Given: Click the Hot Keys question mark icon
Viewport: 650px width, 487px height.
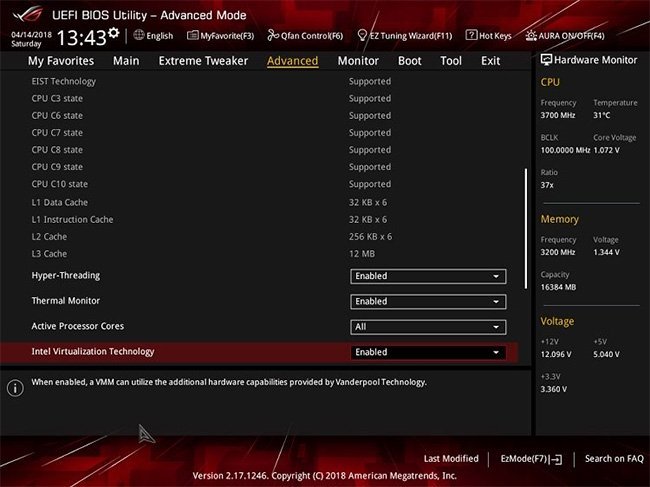Looking at the screenshot, I should click(x=471, y=35).
